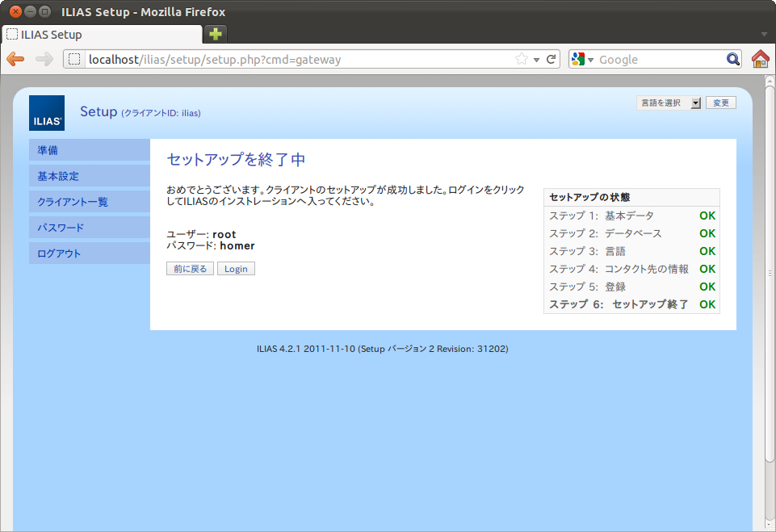Screen dimensions: 776x532
Task: Reload the page with the refresh icon
Action: (552, 59)
